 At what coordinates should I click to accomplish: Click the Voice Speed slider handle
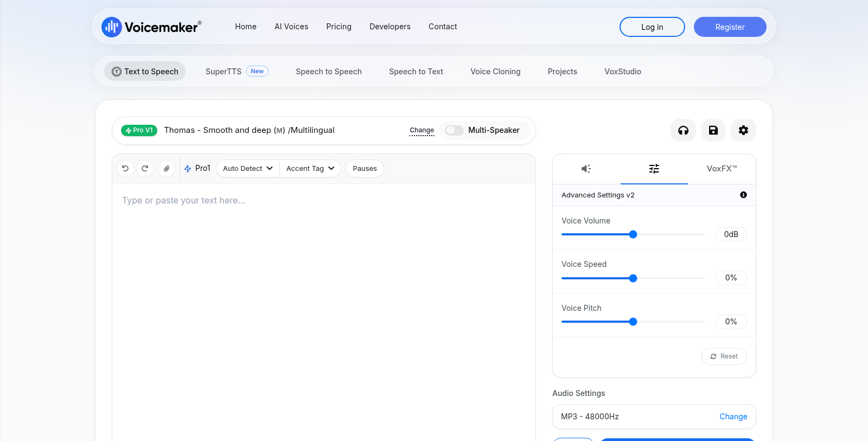click(633, 278)
